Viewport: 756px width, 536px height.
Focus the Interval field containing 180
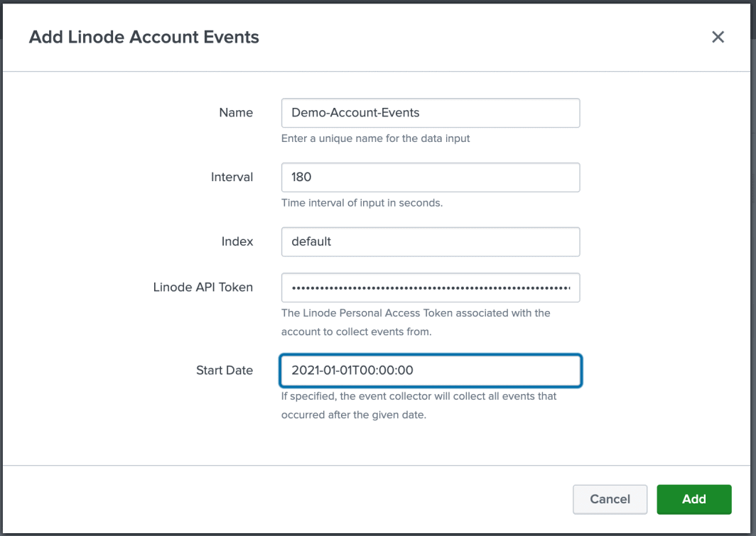pyautogui.click(x=431, y=177)
